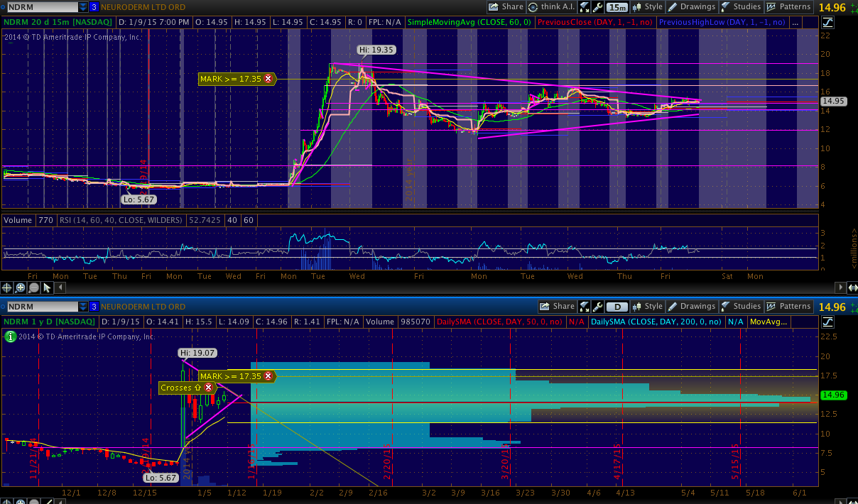Open chart settings wrench in top toolbar
The width and height of the screenshot is (858, 504).
click(598, 7)
